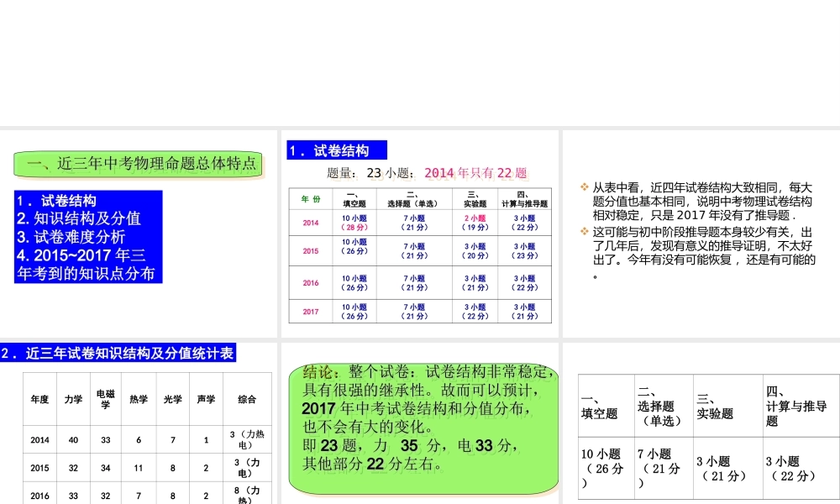Click the 2015 热学 value '11'
This screenshot has height=504, width=840.
click(139, 468)
